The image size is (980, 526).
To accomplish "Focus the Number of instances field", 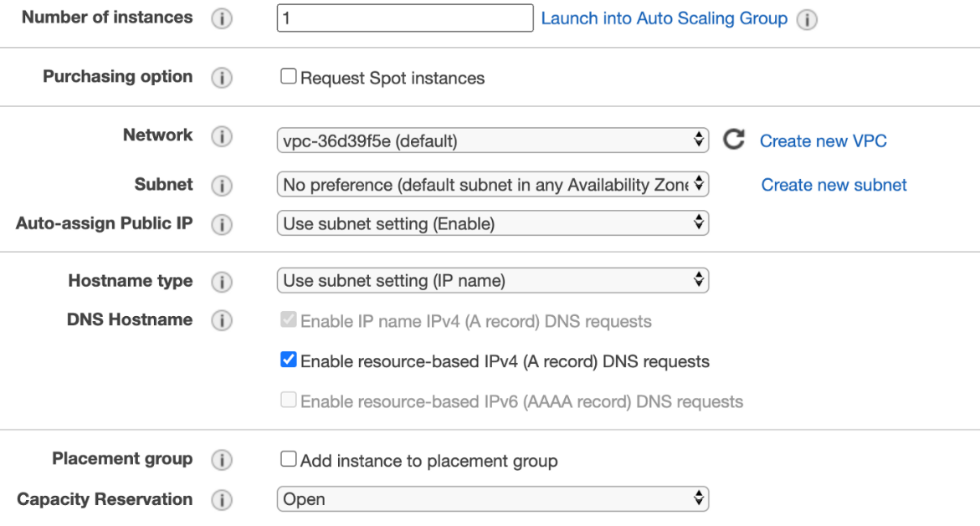I will click(x=405, y=18).
